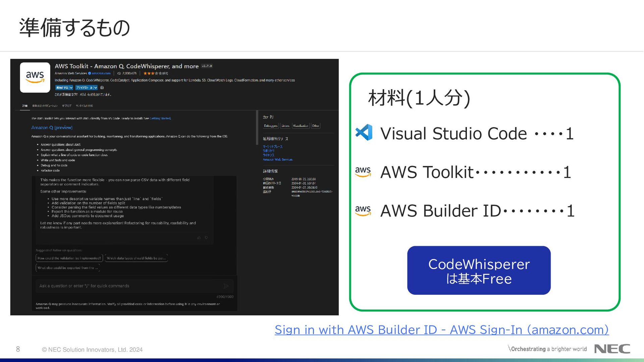This screenshot has height=362, width=644.
Task: Click the thumbs down icon on chat reply
Action: tap(206, 238)
